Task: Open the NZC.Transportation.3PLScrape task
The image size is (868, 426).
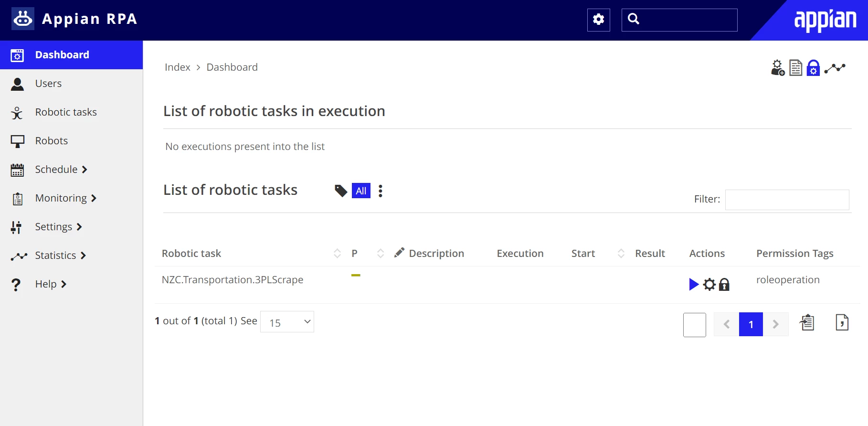Action: [233, 280]
